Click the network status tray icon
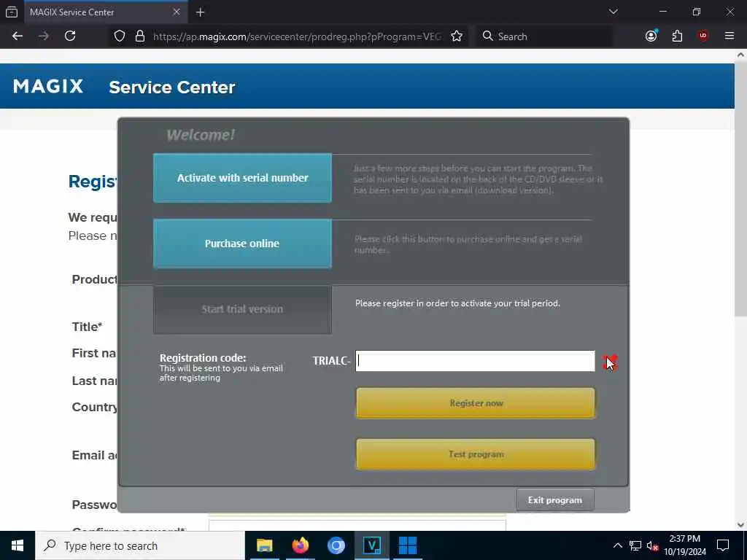The width and height of the screenshot is (747, 560). pyautogui.click(x=635, y=545)
